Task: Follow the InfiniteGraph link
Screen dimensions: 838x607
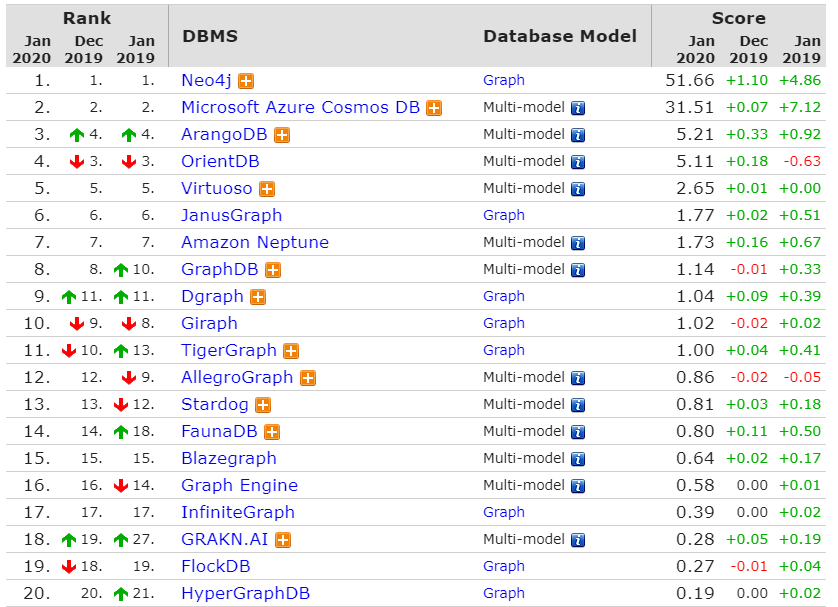Action: pyautogui.click(x=238, y=512)
